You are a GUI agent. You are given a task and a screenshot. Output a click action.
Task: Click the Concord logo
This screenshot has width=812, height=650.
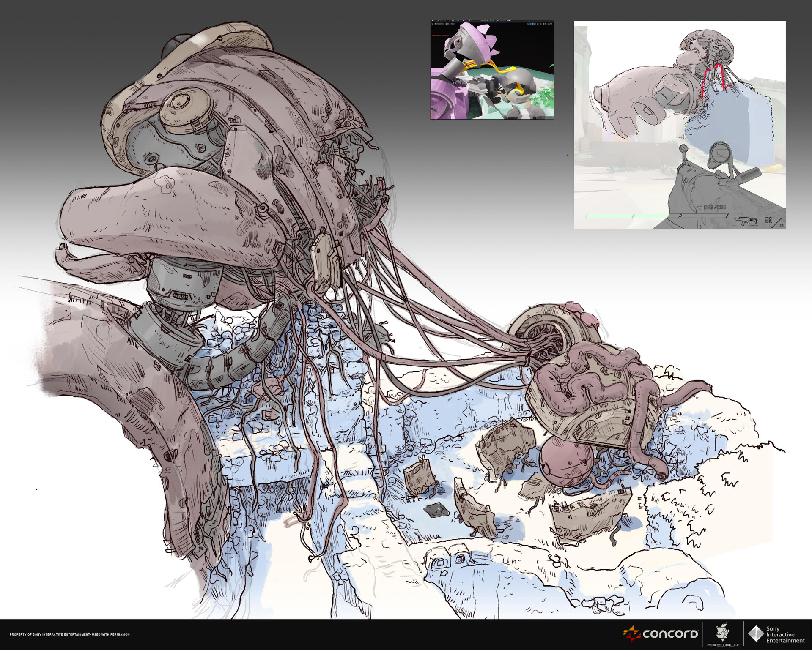pos(661,634)
